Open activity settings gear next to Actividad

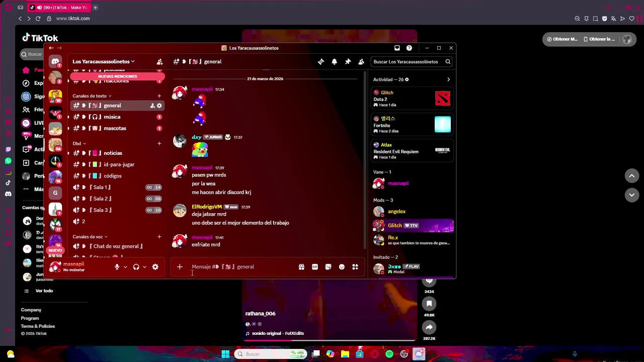tap(407, 79)
